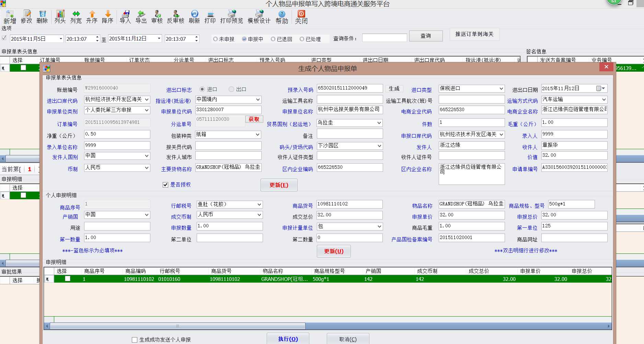Open calendar picker for 进出口日期
This screenshot has height=344, width=644.
pyautogui.click(x=601, y=88)
